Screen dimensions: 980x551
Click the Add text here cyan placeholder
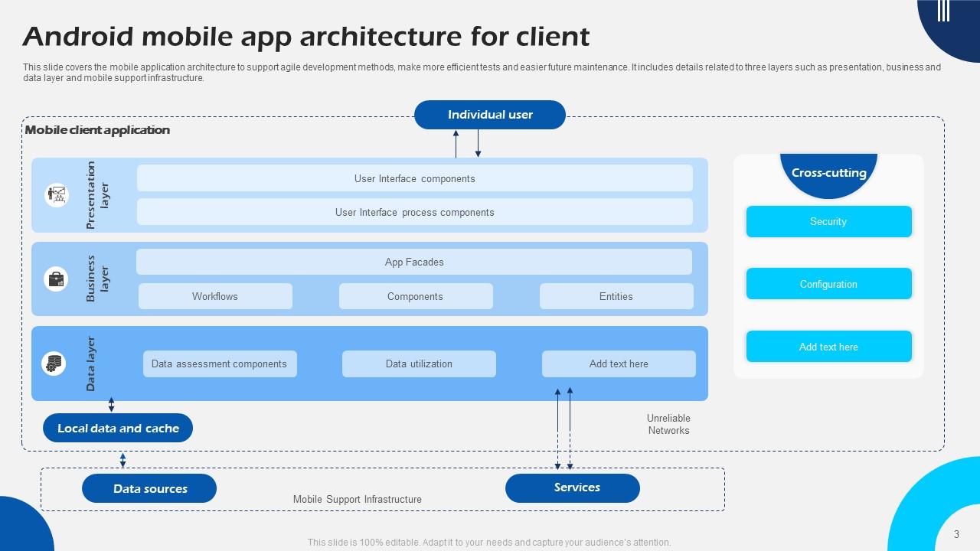(829, 346)
